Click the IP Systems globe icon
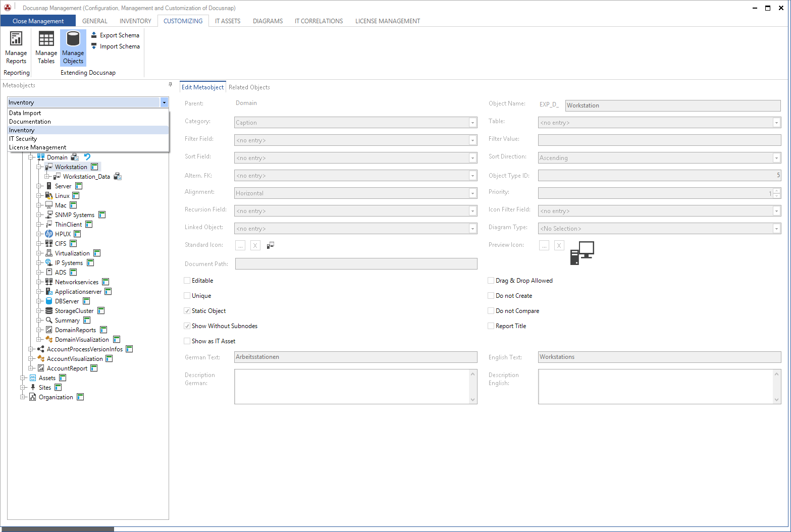This screenshot has width=791, height=532. tap(49, 262)
